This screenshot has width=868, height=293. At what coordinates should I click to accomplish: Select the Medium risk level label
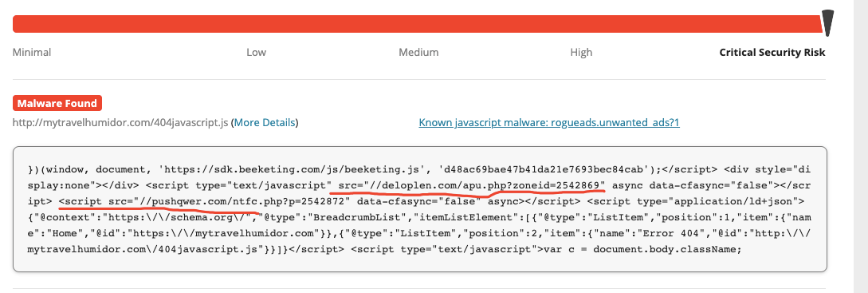[x=418, y=52]
